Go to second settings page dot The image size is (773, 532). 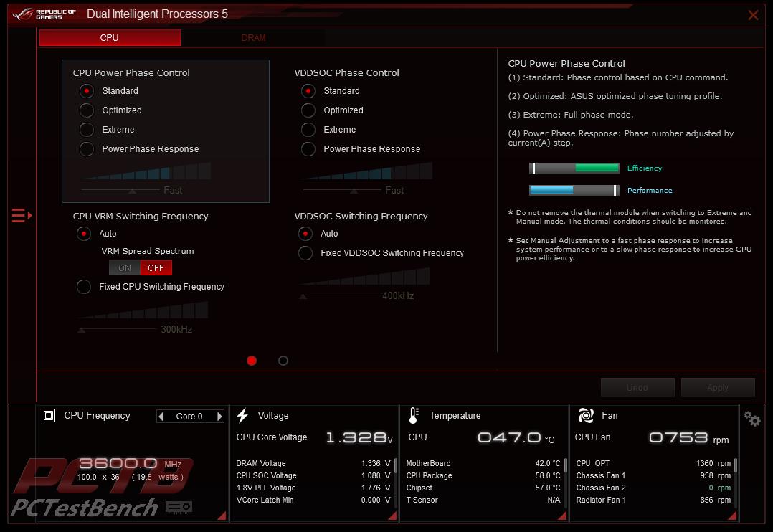point(283,361)
